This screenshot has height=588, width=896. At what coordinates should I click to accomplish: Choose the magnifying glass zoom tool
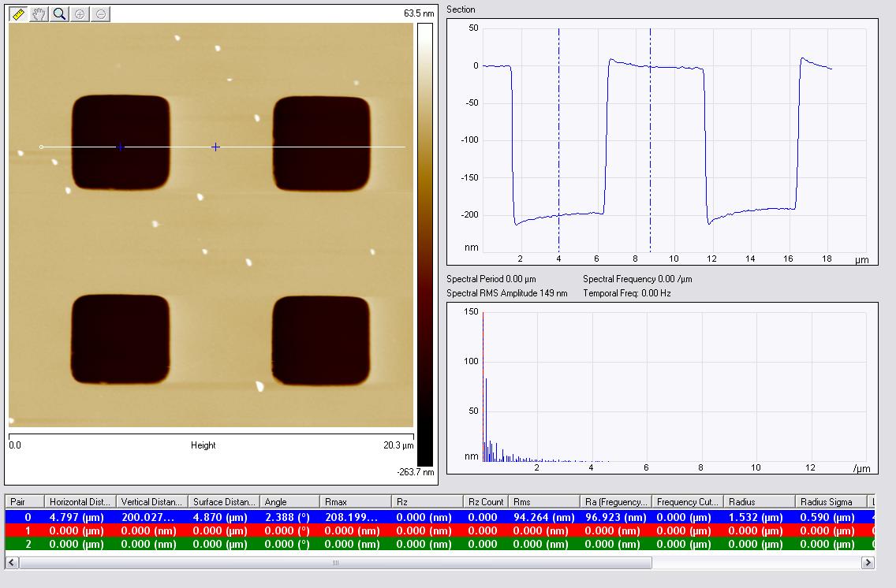click(x=60, y=14)
